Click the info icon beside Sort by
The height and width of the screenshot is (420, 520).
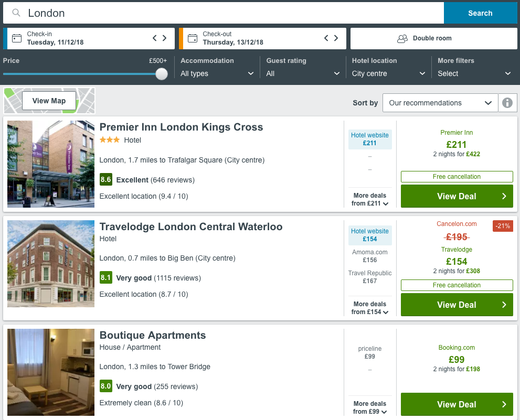tap(507, 102)
